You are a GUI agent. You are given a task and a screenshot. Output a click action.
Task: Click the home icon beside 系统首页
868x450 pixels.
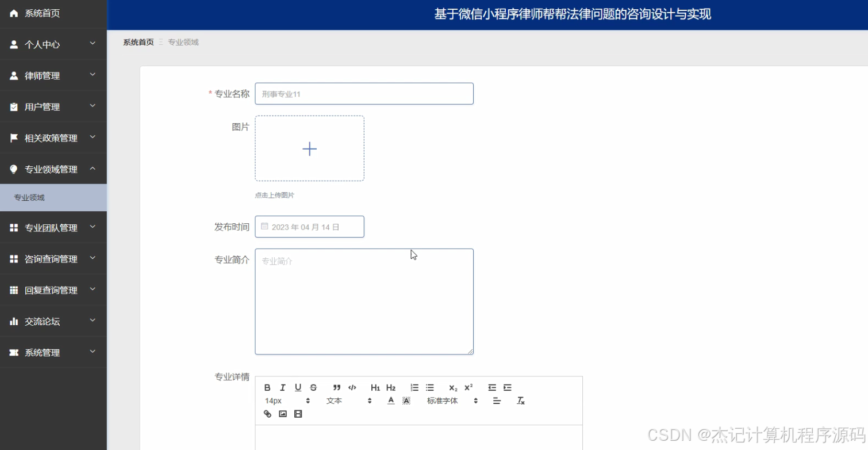[14, 13]
